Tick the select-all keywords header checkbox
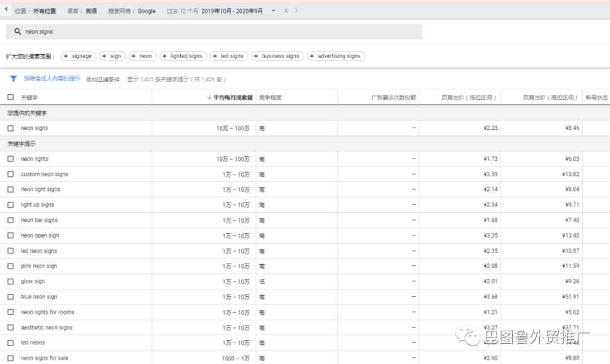 click(11, 97)
